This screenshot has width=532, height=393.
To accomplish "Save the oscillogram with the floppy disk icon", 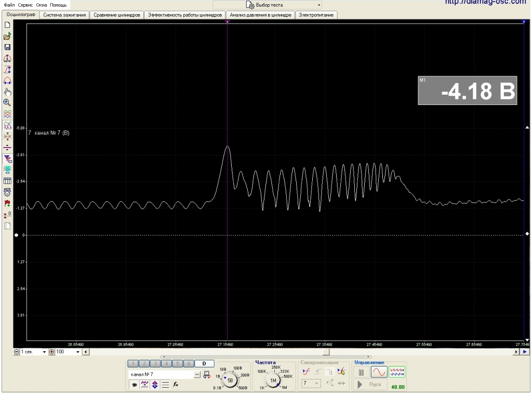I will point(7,47).
